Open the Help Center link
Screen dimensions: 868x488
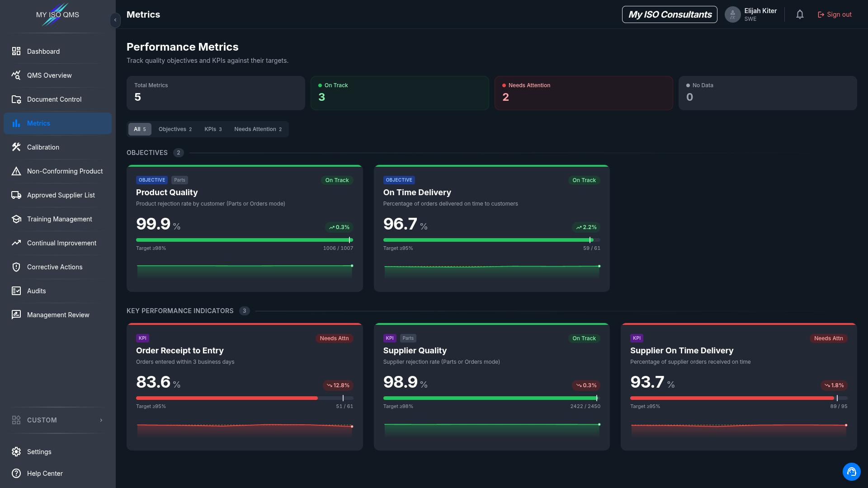[57, 474]
